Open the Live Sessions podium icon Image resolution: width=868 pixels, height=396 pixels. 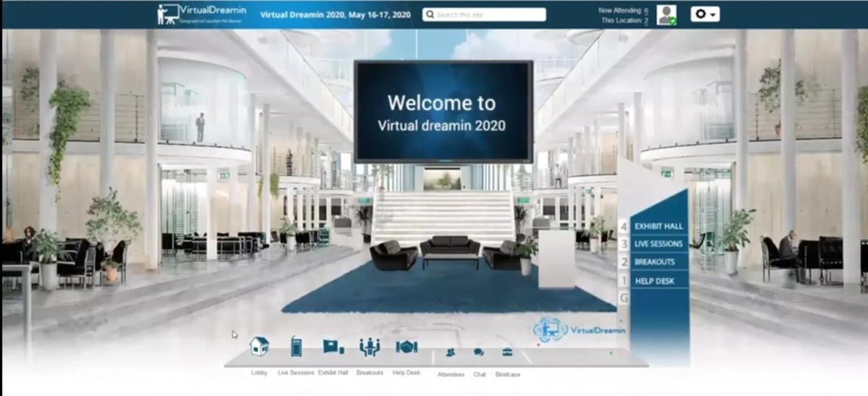coord(297,347)
